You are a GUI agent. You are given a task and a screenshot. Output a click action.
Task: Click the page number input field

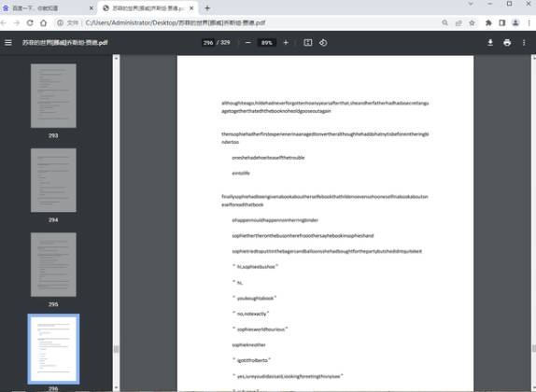coord(208,43)
